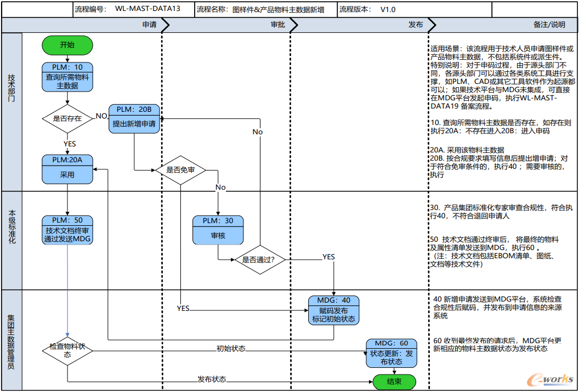Click the 申请 phase header
Screen dimensions: 579x392
pos(149,25)
